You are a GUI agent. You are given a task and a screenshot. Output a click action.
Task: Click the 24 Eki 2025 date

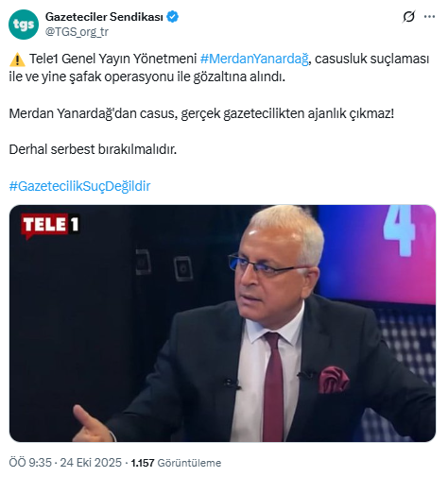(x=91, y=463)
